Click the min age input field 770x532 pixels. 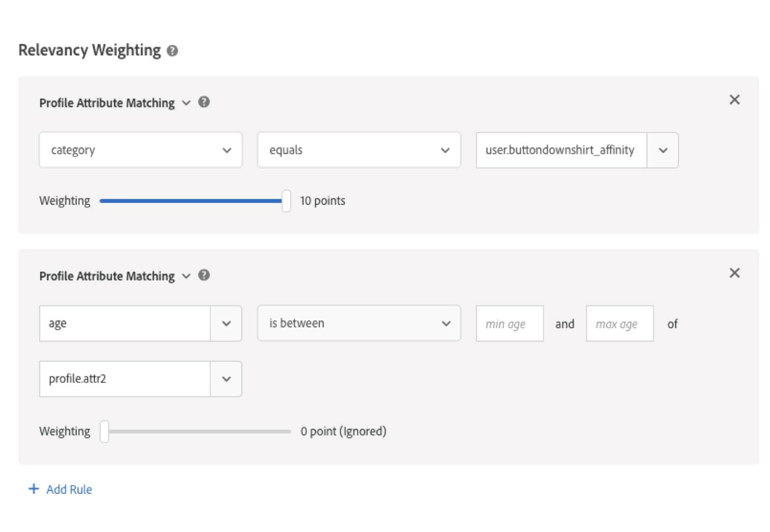(x=509, y=323)
